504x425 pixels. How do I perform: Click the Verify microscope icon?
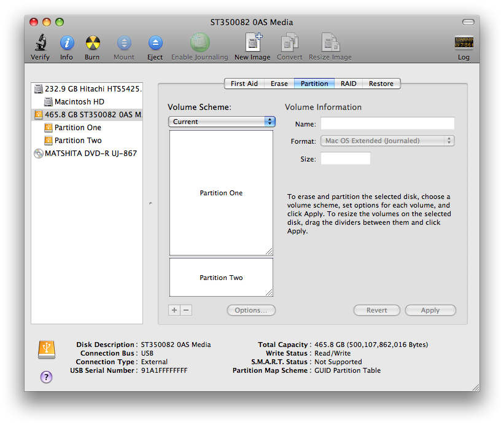click(41, 44)
